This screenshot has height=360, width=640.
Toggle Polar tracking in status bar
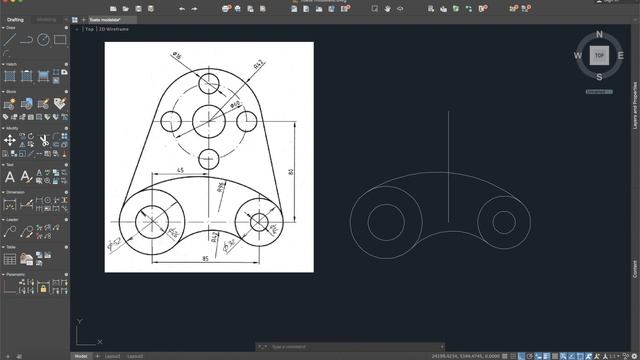529,356
